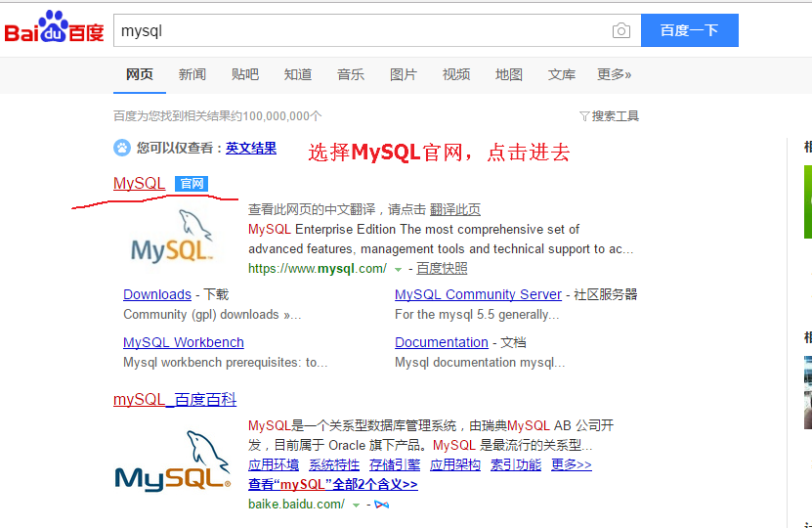Click the baike.baidu.com/ URL
812x528 pixels.
[x=296, y=505]
